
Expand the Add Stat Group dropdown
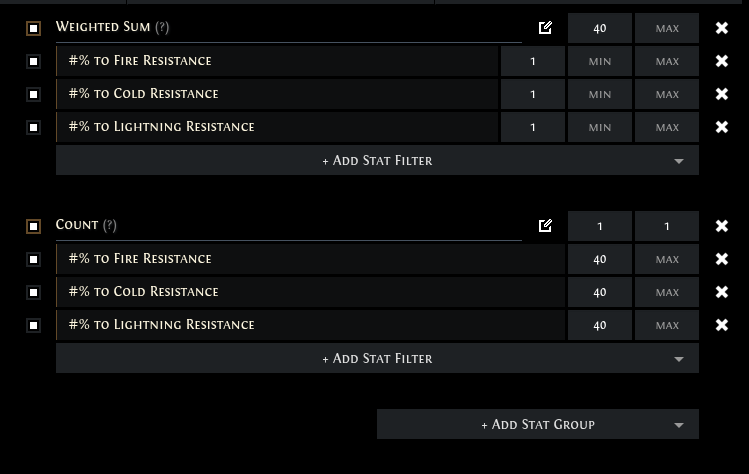(x=538, y=424)
